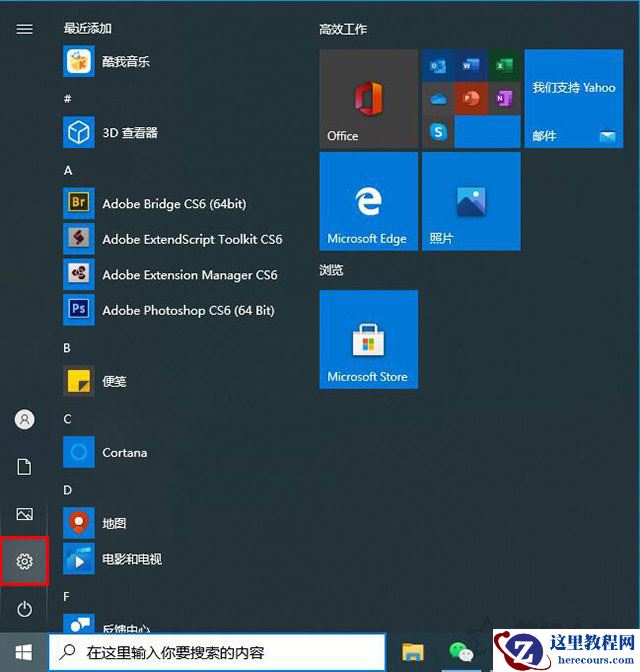Viewport: 640px width, 672px height.
Task: Open the PowerPoint icon in the Office tile group
Action: (471, 99)
